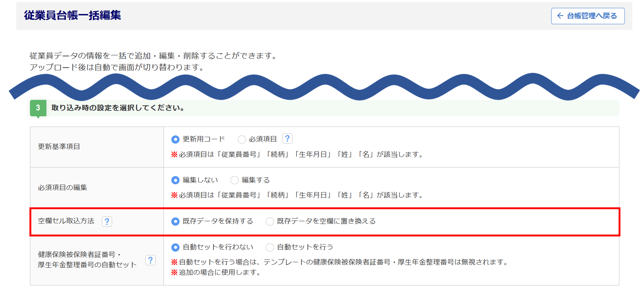The height and width of the screenshot is (294, 644).
Task: Click the 台帳管理へ戻る button
Action: coord(588,16)
